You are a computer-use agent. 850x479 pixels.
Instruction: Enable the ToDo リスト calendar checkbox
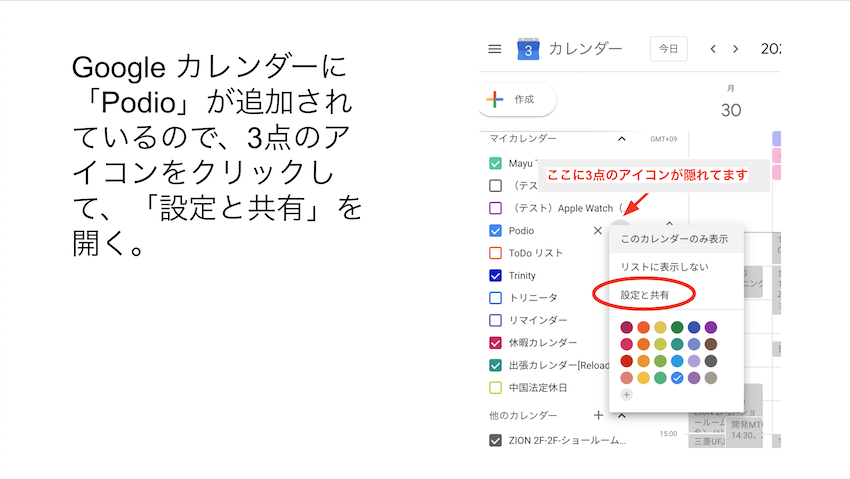(495, 254)
